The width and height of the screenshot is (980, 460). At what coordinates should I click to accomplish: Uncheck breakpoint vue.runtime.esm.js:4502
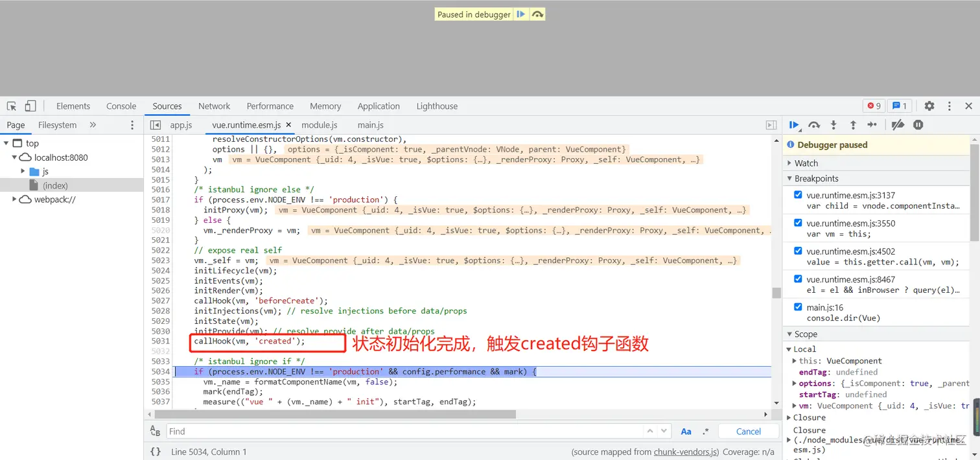(x=798, y=251)
